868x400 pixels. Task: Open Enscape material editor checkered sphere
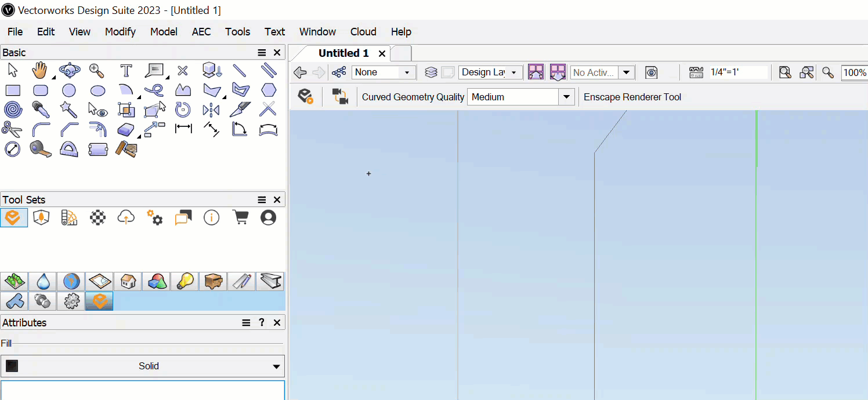click(x=97, y=217)
